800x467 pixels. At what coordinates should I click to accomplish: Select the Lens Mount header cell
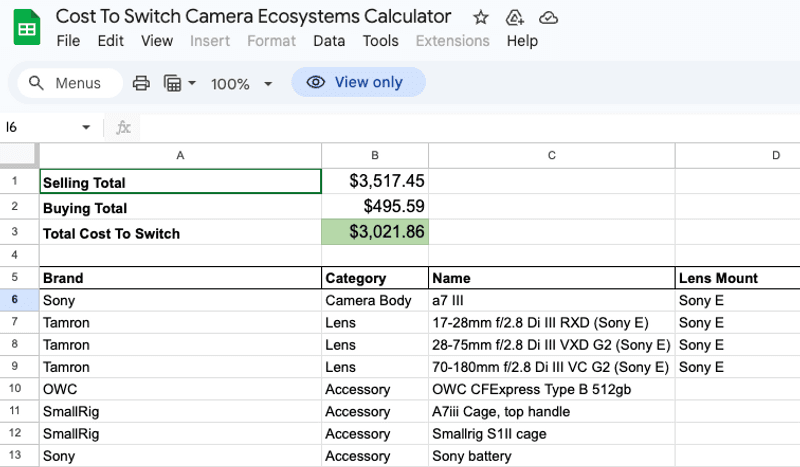click(738, 278)
